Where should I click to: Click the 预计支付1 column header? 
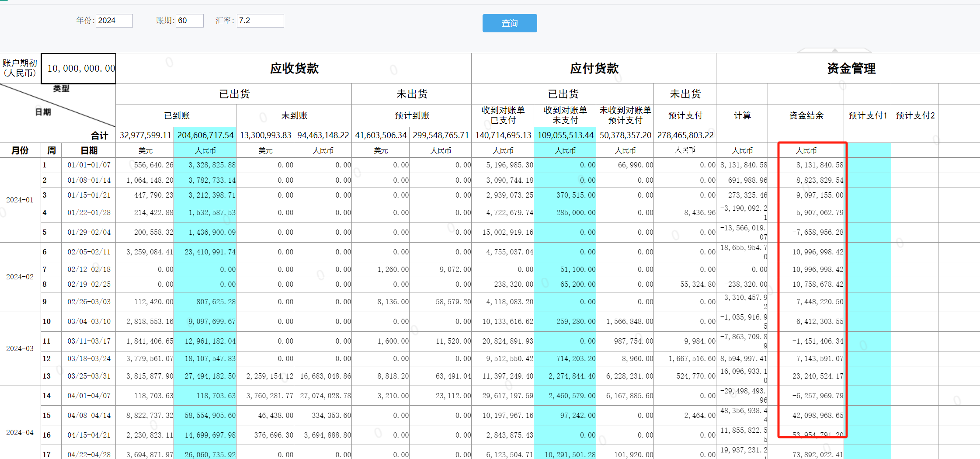tap(868, 116)
